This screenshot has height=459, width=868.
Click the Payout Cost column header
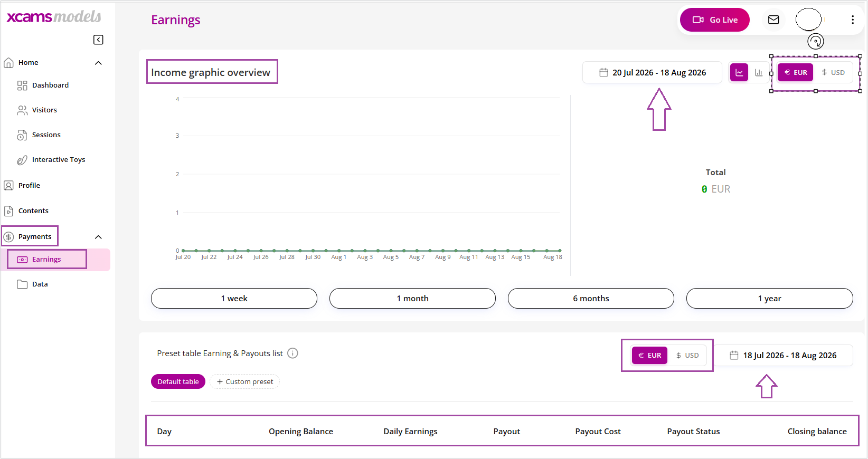click(598, 431)
